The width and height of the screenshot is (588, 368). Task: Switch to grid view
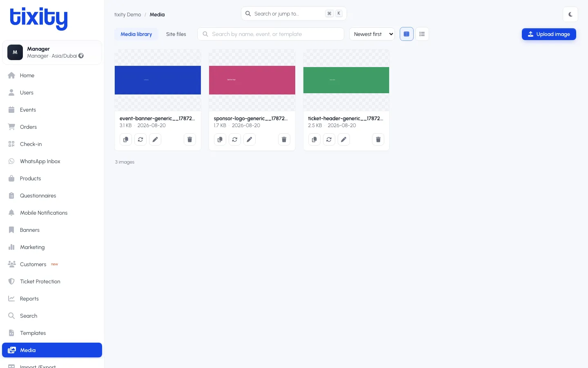coord(407,34)
